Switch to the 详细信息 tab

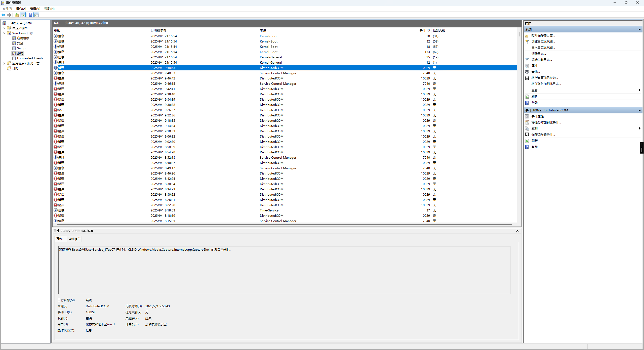pos(74,239)
